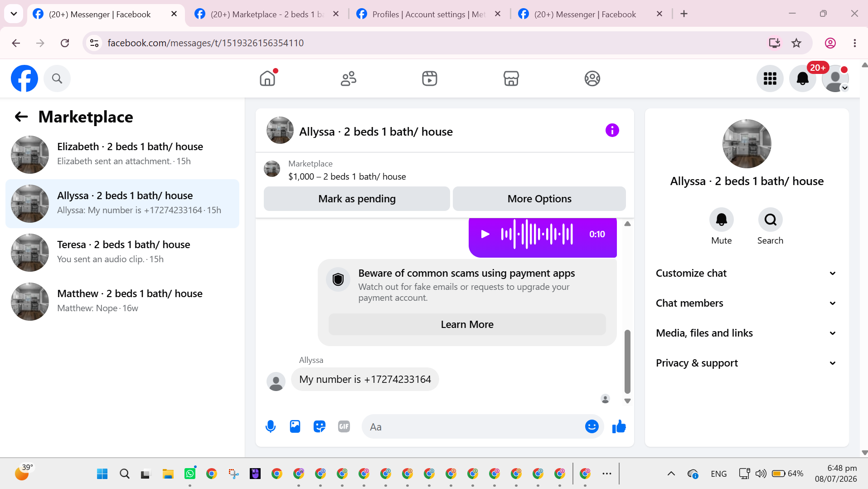Reload the current page
Image resolution: width=868 pixels, height=489 pixels.
[65, 43]
